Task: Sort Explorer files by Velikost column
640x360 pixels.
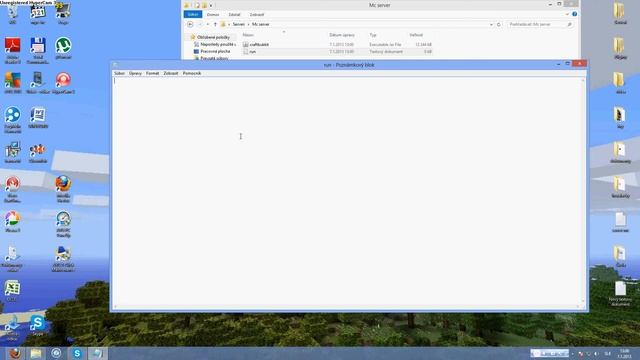Action: tap(416, 35)
